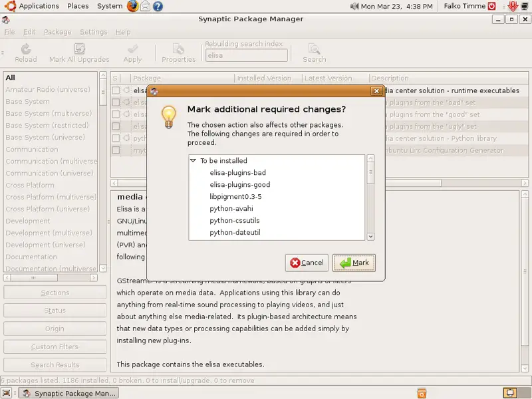Viewport: 532px width, 399px height.
Task: Toggle checkbox for the Python library row
Action: [x=116, y=138]
